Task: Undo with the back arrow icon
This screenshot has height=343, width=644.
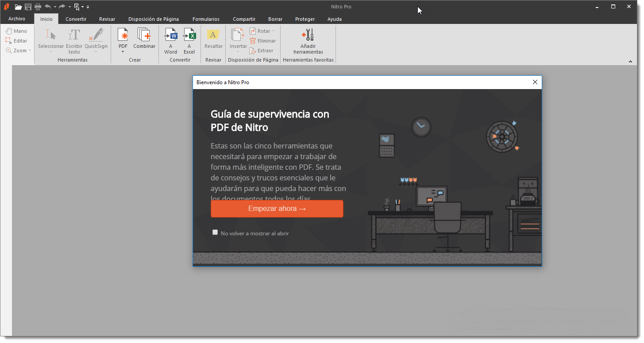Action: [x=48, y=7]
